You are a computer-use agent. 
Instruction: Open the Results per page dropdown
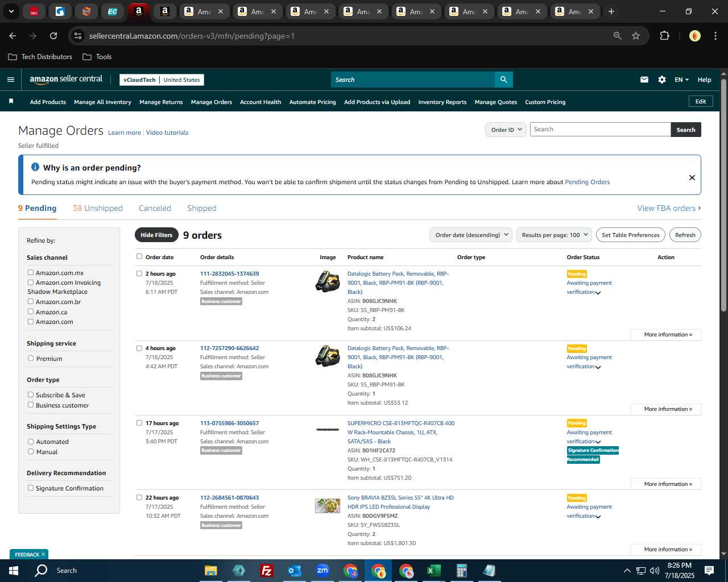(554, 235)
